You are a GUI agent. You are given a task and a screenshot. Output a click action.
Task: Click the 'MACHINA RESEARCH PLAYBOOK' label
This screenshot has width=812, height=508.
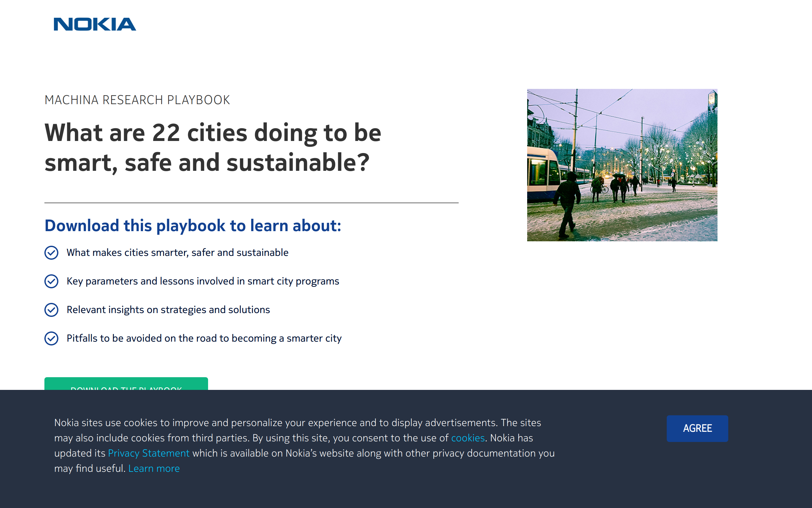(x=137, y=100)
